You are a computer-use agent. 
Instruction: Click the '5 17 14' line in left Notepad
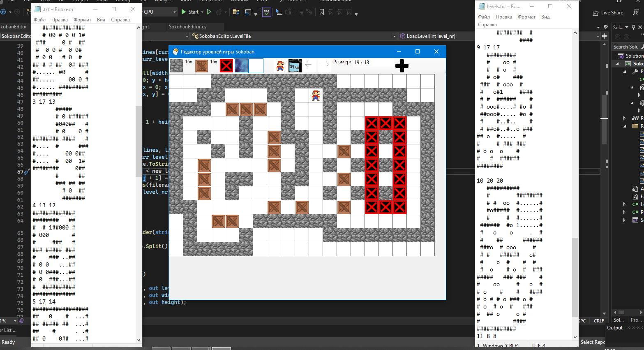point(44,301)
